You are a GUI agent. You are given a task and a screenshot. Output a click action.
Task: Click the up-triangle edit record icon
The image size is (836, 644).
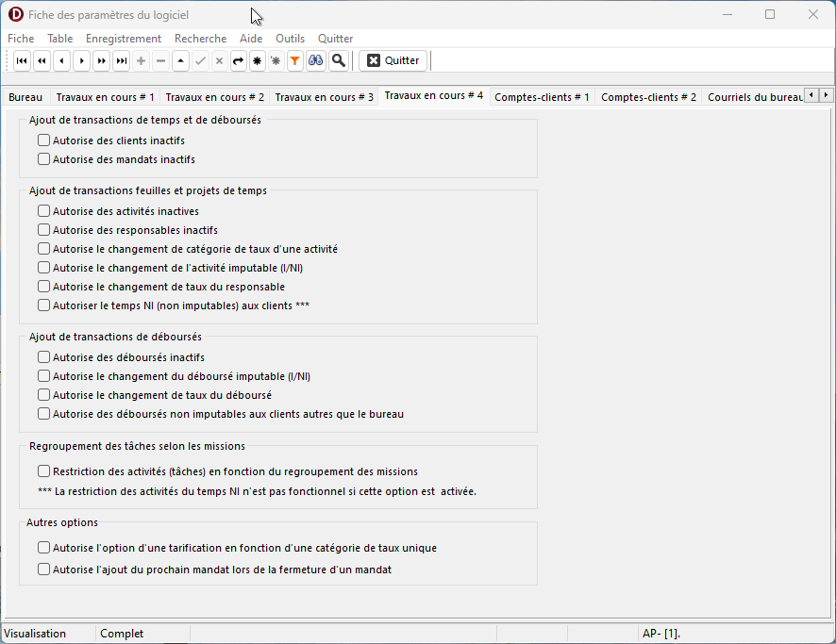pyautogui.click(x=181, y=60)
